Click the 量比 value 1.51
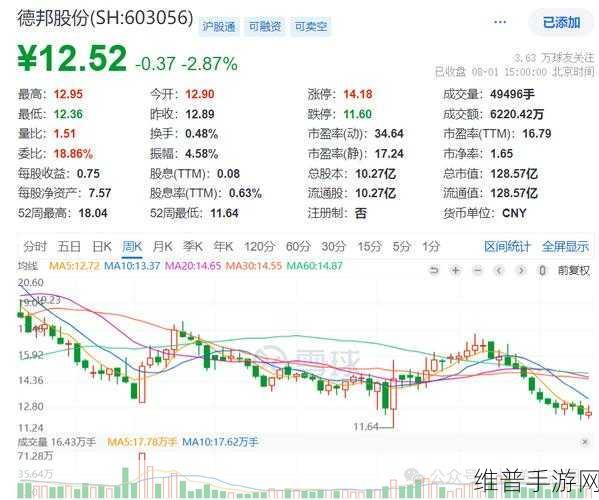Screen dimensions: 599x500 coord(65,134)
